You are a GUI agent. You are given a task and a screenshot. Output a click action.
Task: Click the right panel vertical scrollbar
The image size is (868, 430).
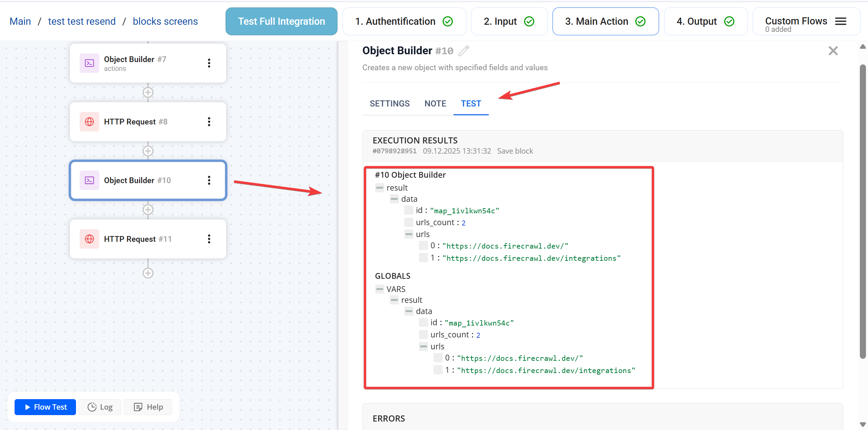click(863, 210)
